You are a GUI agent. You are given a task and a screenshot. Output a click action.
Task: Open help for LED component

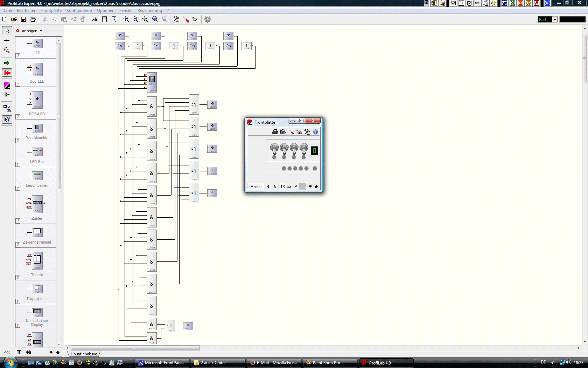tap(18, 56)
